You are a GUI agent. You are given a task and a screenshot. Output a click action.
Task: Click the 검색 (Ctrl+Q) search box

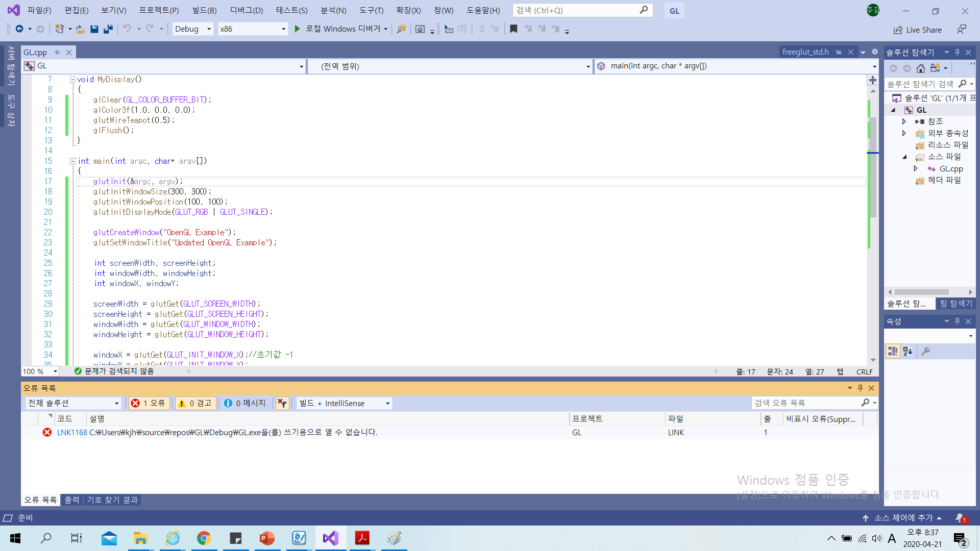[576, 10]
